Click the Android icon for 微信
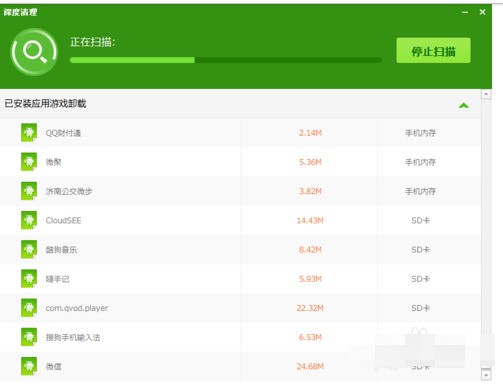The width and height of the screenshot is (503, 386). point(29,366)
